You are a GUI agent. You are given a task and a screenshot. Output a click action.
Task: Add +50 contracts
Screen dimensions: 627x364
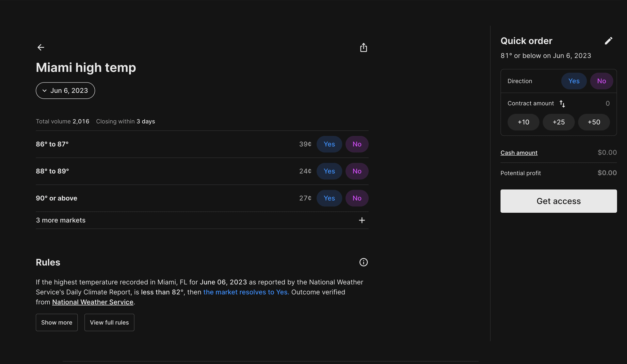[594, 122]
